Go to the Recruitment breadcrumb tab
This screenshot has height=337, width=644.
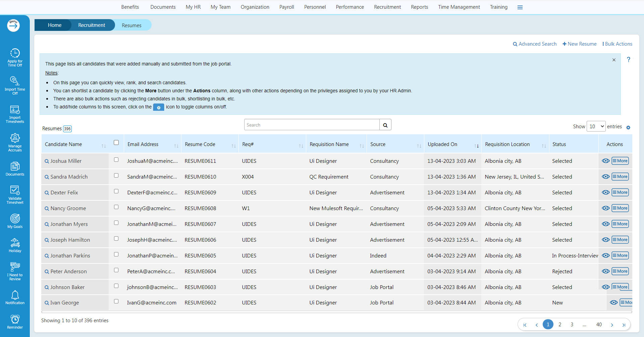[x=92, y=25]
